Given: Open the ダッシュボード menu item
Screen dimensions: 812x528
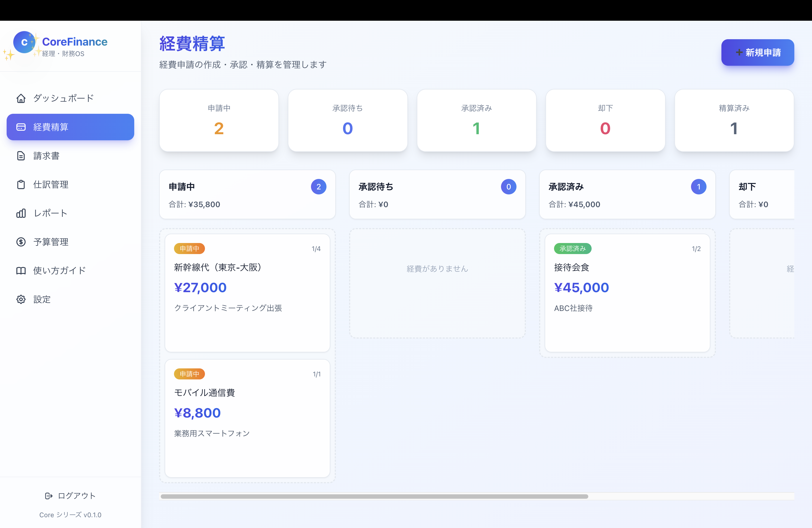Looking at the screenshot, I should pos(64,98).
